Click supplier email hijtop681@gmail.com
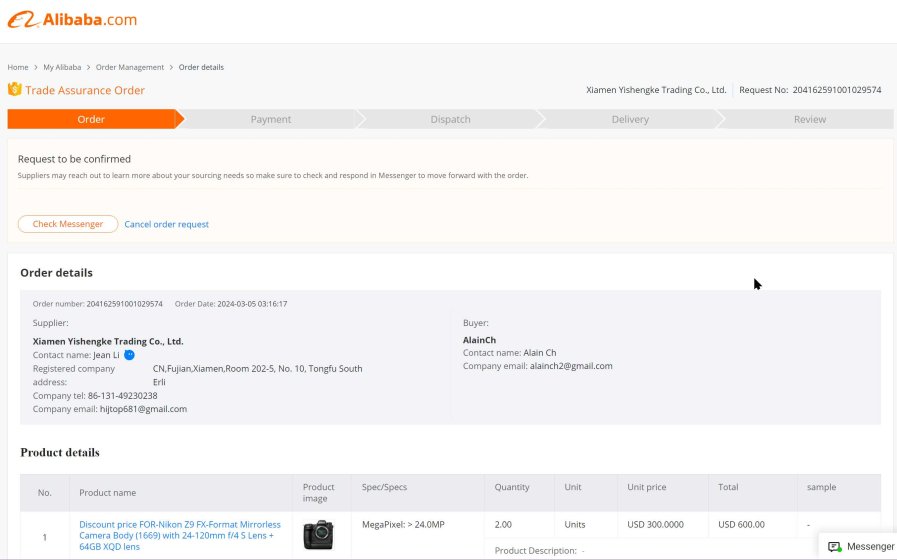The image size is (897, 560). point(143,409)
